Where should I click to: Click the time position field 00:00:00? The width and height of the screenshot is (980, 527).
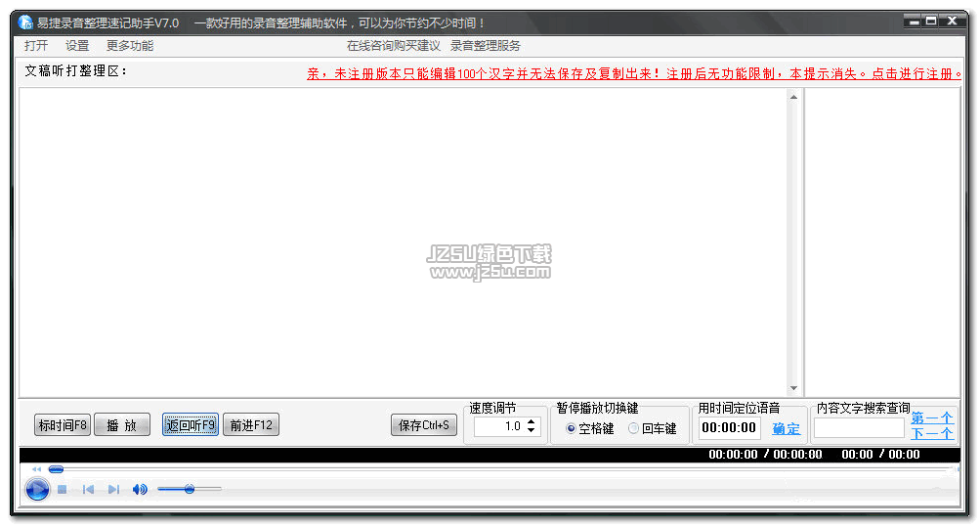(x=729, y=427)
